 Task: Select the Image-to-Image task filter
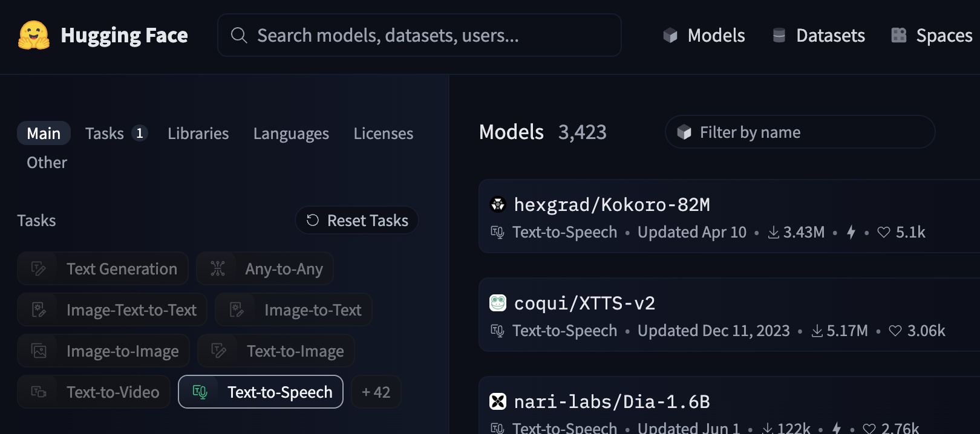click(x=103, y=351)
